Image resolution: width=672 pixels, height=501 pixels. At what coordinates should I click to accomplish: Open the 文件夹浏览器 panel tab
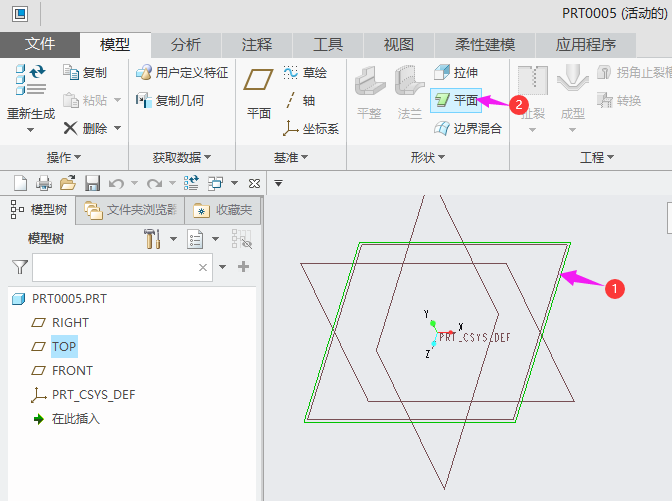131,210
